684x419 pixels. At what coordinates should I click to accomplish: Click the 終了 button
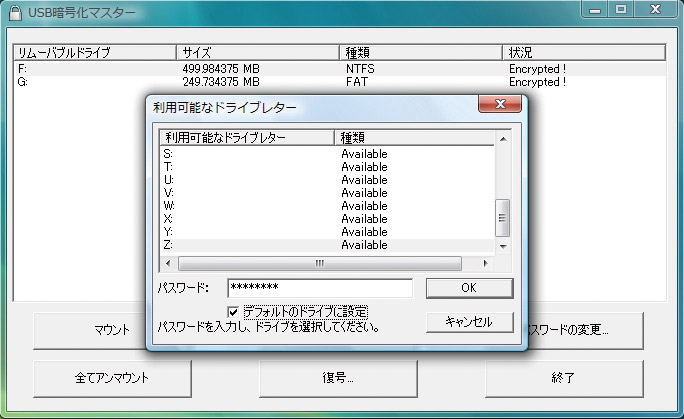coord(564,378)
